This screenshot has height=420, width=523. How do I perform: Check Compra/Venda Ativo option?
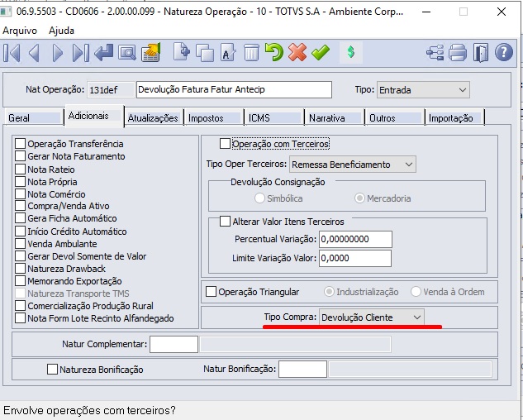[x=21, y=206]
